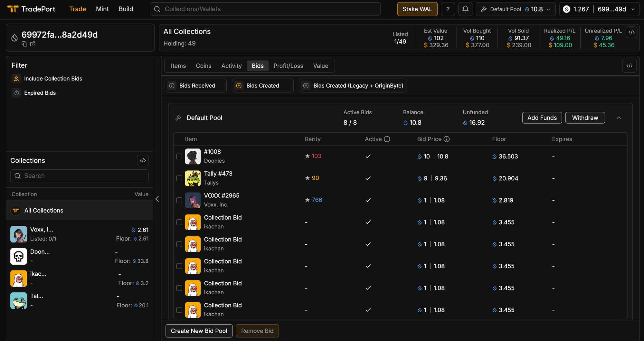Viewport: 644px width, 341px height.
Task: Open the Default Pool dropdown in header
Action: point(516,9)
